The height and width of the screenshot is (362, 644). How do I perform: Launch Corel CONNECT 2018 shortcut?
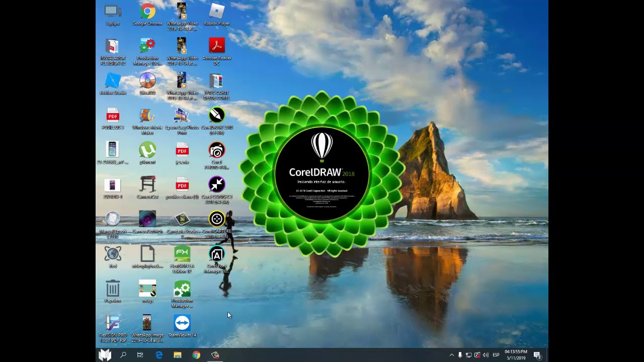217,191
